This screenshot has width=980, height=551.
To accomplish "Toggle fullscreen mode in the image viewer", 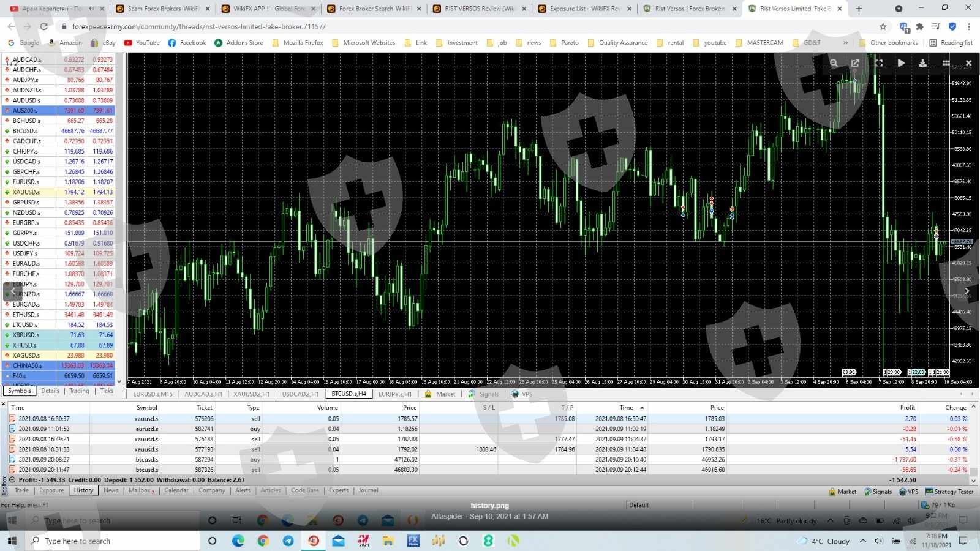I will coord(878,63).
